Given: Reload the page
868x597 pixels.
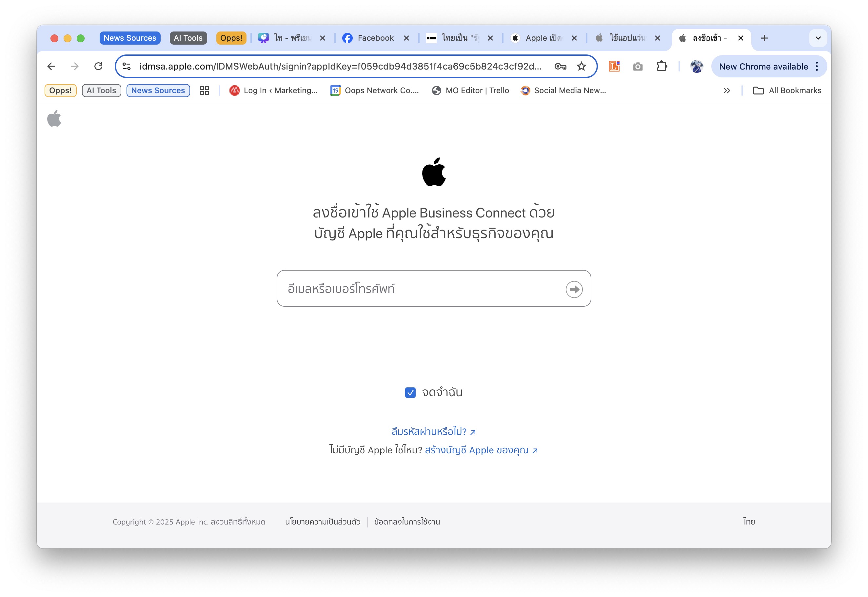Looking at the screenshot, I should (98, 66).
